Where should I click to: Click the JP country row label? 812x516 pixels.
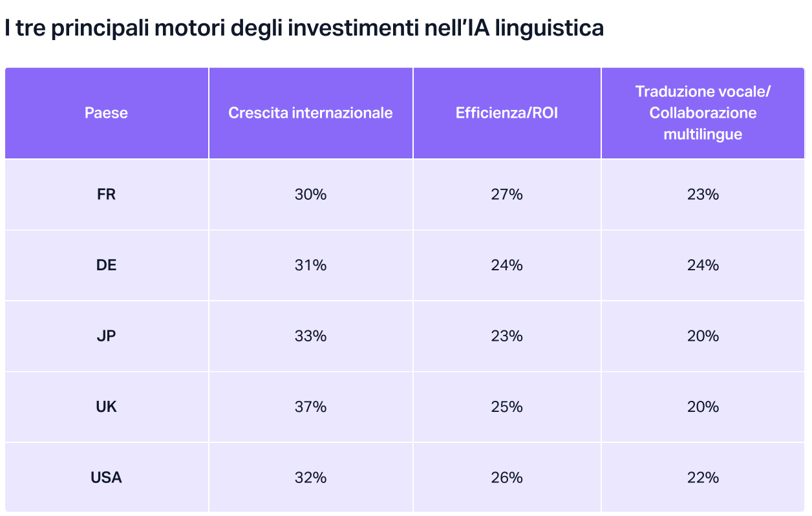click(x=106, y=336)
